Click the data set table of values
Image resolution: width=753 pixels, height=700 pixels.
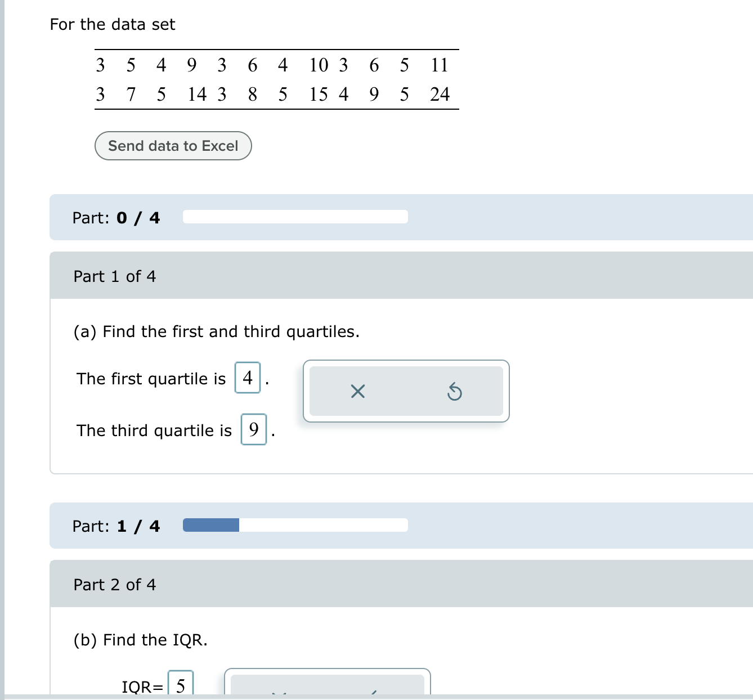276,79
